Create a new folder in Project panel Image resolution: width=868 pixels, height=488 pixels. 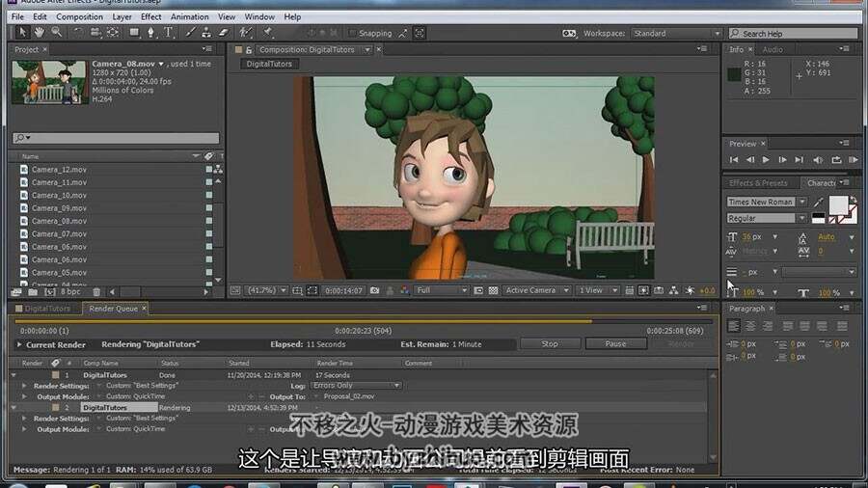[x=33, y=291]
